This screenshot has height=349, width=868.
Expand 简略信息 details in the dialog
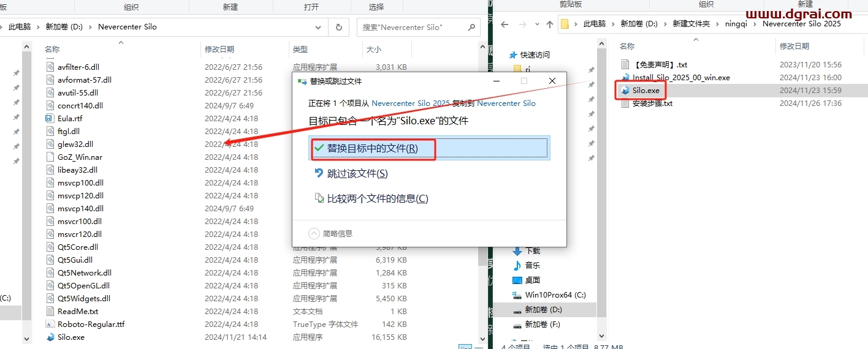coord(314,233)
